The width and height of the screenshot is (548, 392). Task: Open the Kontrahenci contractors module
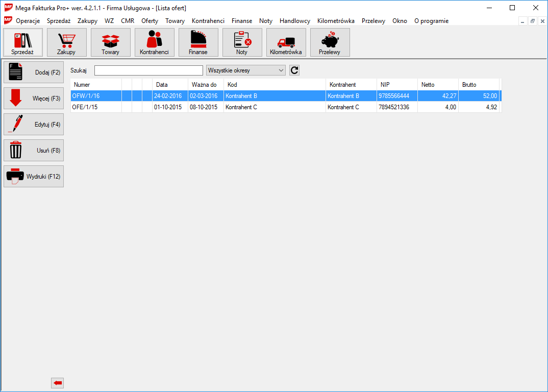pyautogui.click(x=155, y=42)
